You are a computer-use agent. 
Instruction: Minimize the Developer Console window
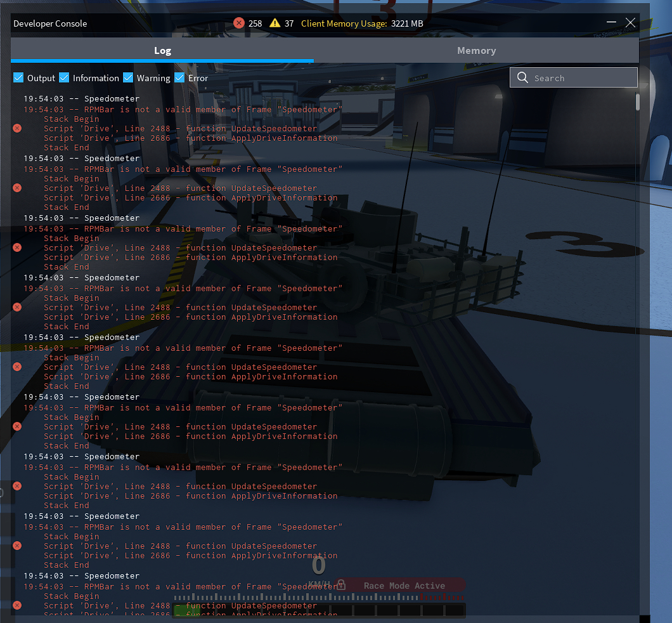click(x=610, y=23)
